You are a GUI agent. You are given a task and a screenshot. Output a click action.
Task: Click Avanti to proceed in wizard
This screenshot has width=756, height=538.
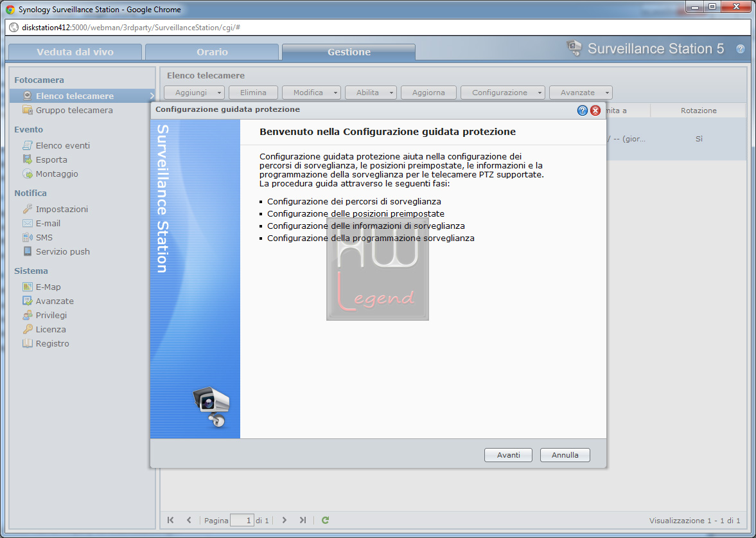click(508, 455)
